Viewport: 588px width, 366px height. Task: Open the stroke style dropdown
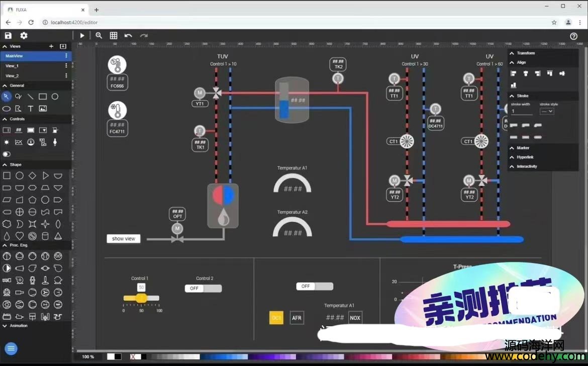(547, 111)
